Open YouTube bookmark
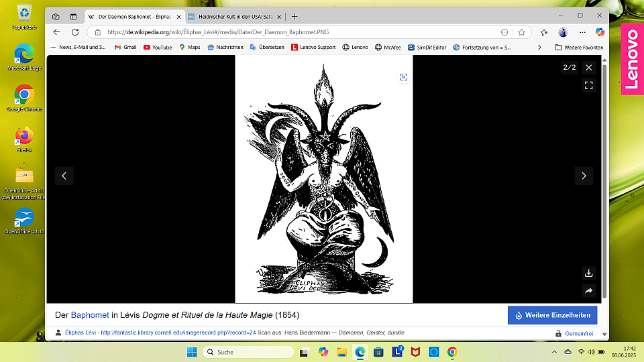 (158, 47)
